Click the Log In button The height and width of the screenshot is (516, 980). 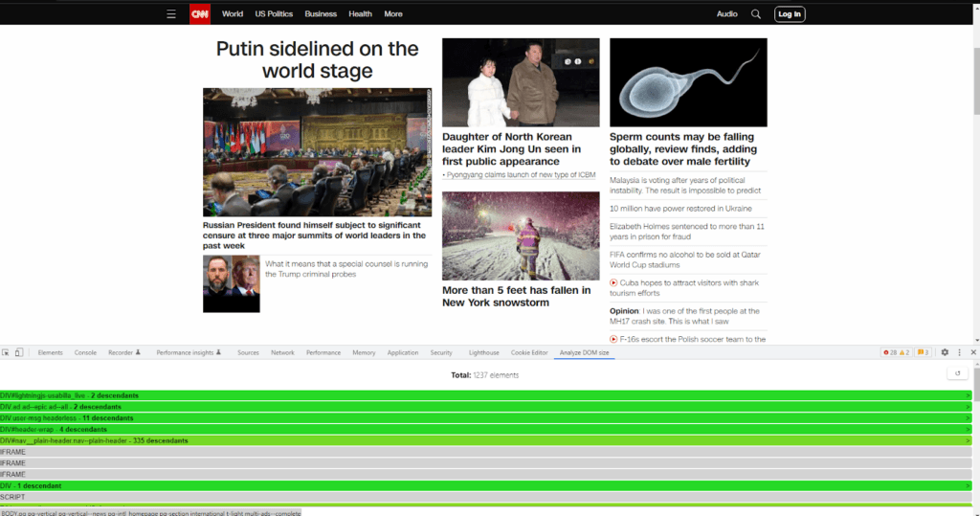coord(790,13)
